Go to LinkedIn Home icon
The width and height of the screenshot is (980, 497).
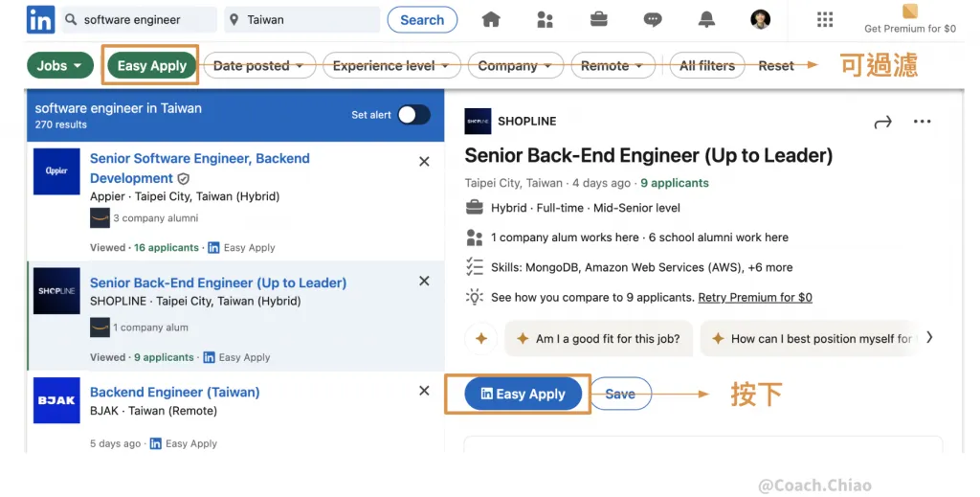[x=491, y=19]
